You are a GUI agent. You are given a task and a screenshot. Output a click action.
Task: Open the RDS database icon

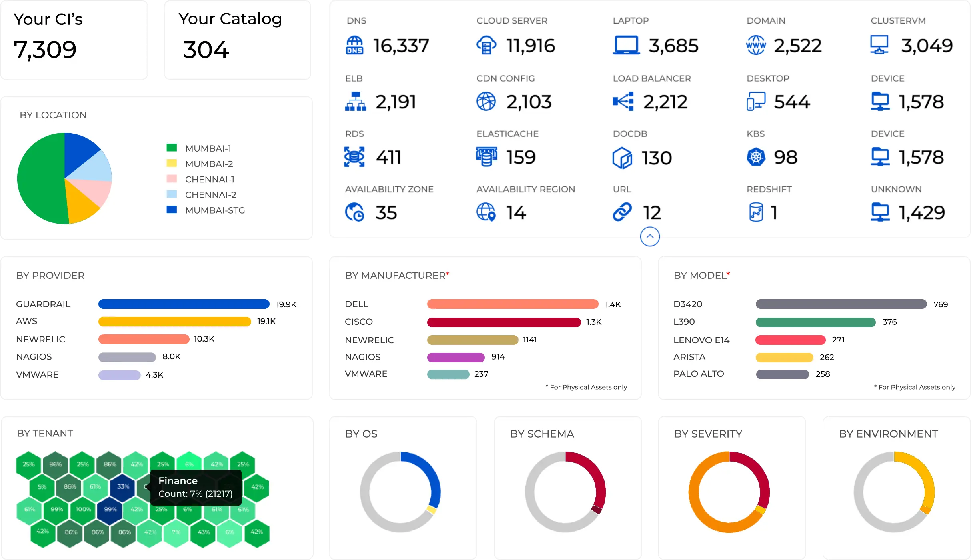(x=354, y=157)
